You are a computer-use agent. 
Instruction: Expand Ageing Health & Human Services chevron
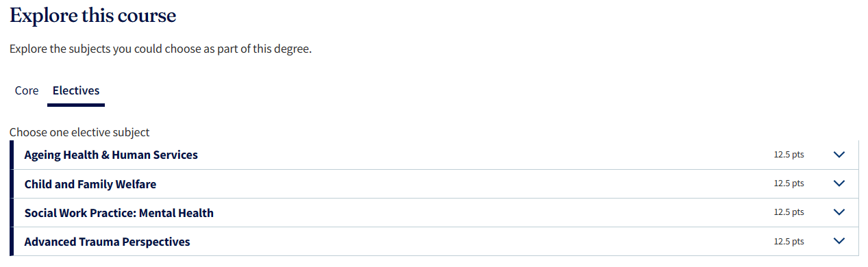[839, 155]
